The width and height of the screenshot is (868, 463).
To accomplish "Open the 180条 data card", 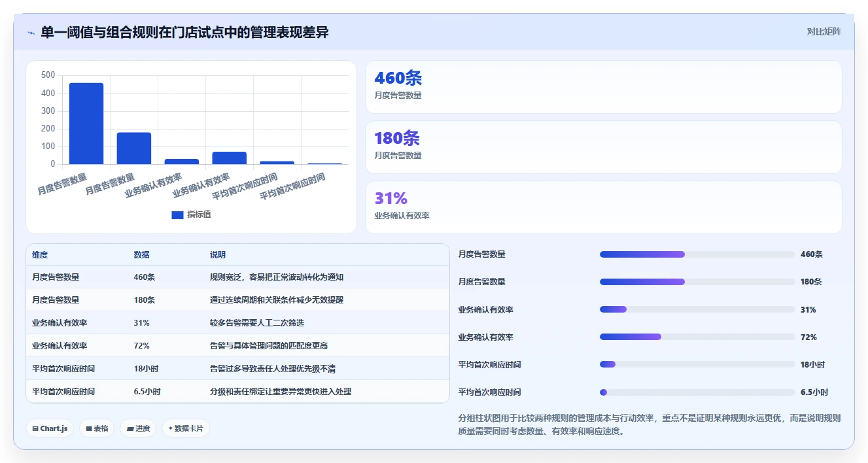I will point(603,147).
